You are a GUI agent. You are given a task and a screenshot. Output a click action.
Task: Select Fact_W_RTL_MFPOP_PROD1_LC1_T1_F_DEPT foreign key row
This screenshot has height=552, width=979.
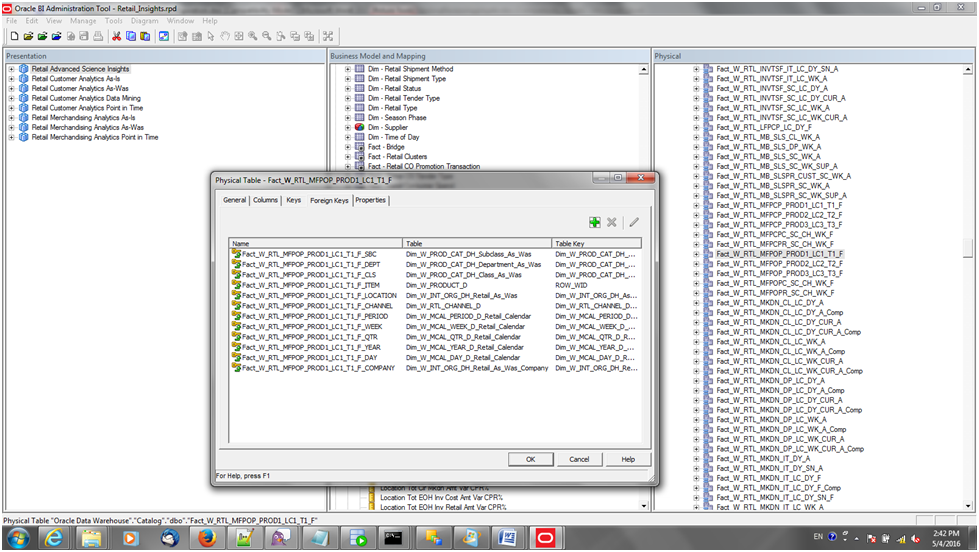[x=435, y=265]
